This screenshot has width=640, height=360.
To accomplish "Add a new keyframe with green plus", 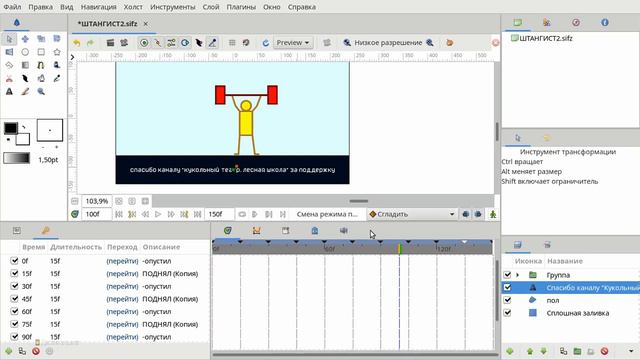I will 9,351.
